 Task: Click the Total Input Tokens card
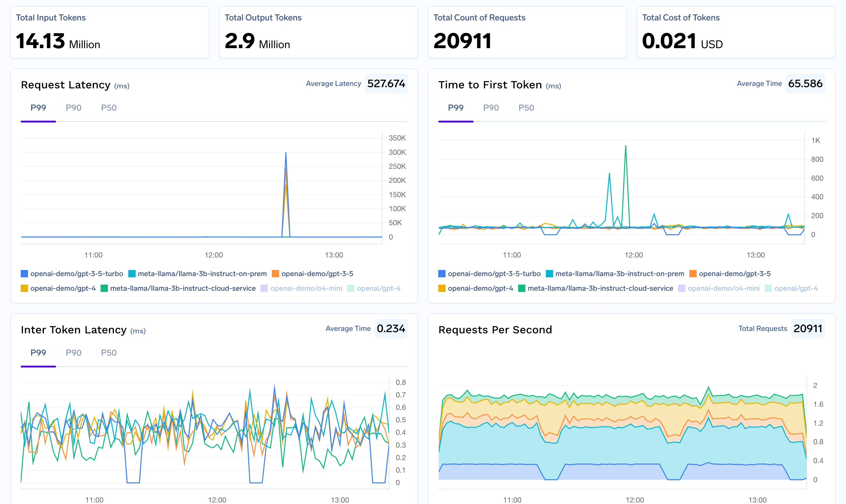(110, 33)
